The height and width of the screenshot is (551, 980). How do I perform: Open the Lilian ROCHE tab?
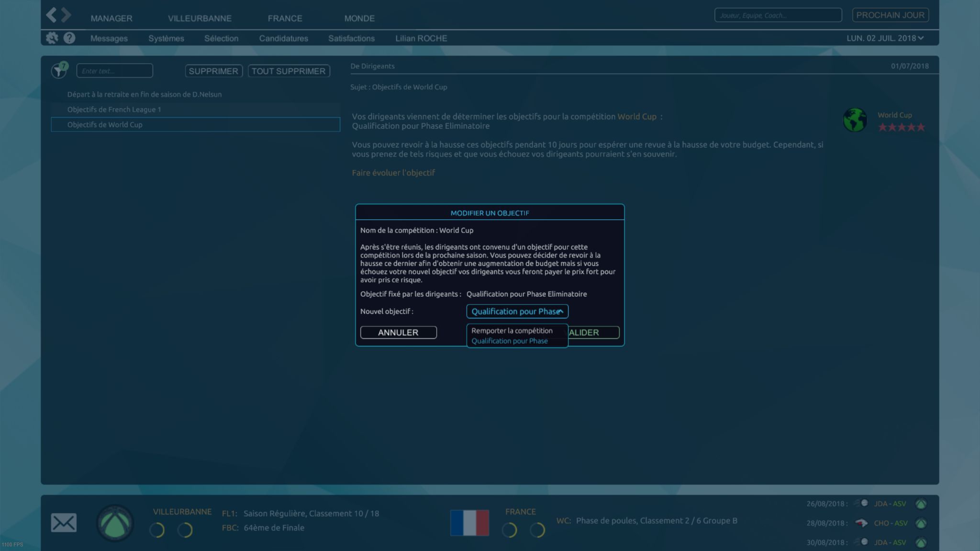(x=421, y=38)
